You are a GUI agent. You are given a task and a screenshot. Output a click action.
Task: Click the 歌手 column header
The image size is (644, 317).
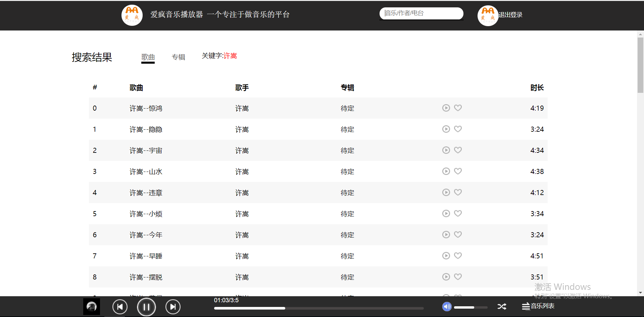point(242,87)
